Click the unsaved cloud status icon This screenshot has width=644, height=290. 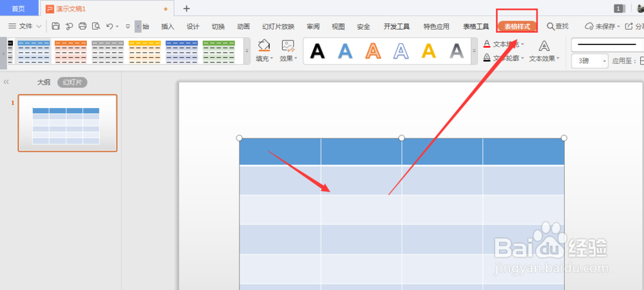(589, 26)
